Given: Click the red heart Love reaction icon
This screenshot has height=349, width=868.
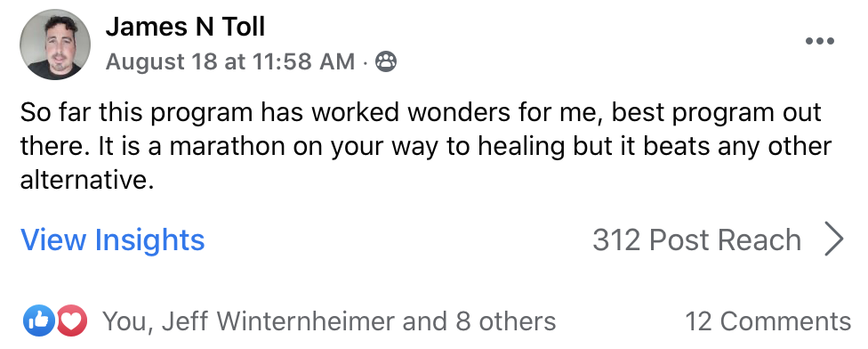Looking at the screenshot, I should pyautogui.click(x=72, y=321).
